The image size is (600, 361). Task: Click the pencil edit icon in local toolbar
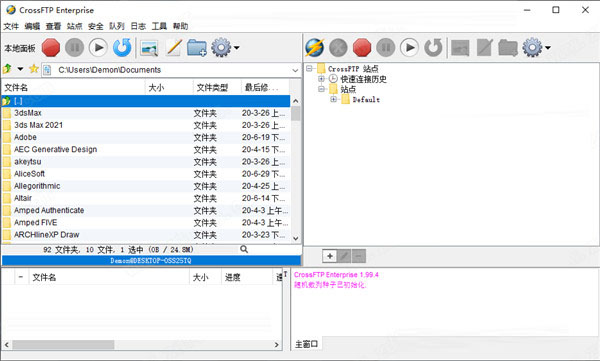pyautogui.click(x=174, y=48)
